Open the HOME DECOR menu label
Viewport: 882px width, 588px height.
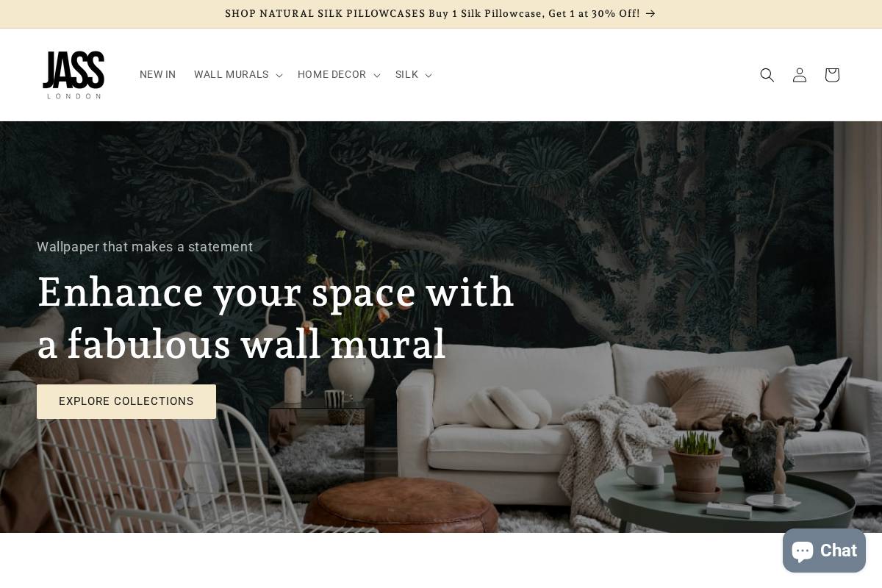tap(331, 75)
